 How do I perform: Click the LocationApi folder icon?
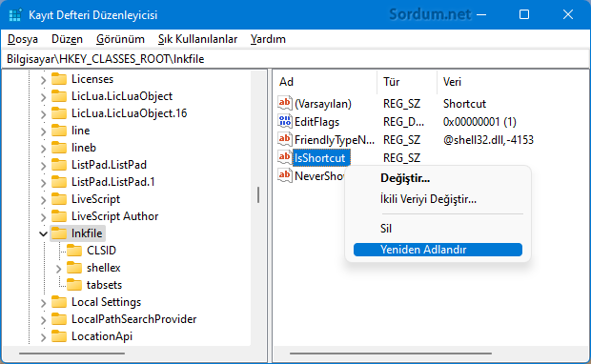59,336
